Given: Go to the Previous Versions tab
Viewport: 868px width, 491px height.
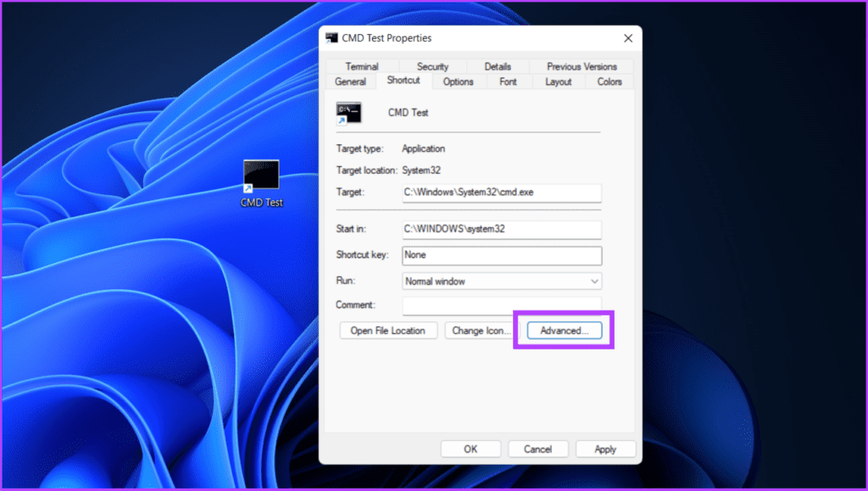Looking at the screenshot, I should point(581,66).
